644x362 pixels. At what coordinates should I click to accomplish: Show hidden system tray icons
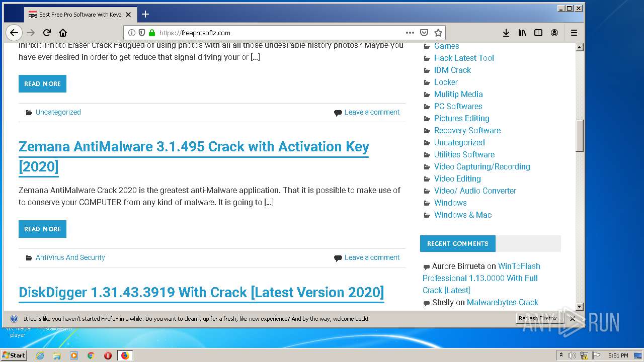[x=561, y=355]
